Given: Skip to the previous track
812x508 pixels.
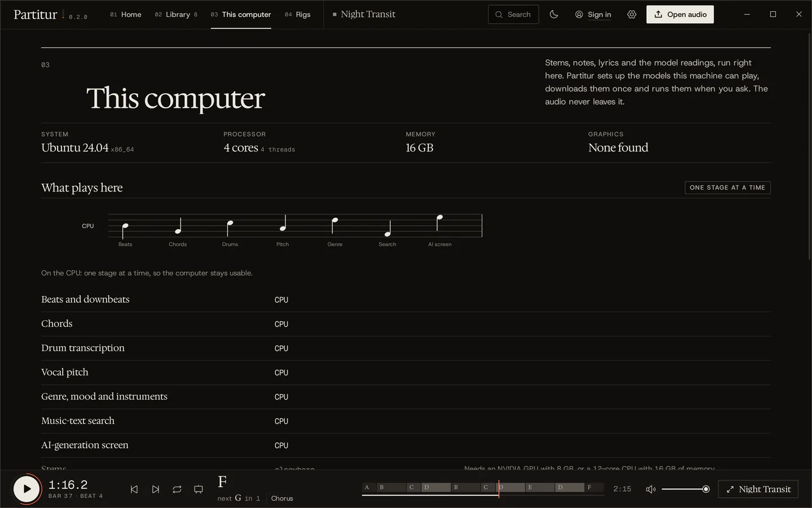Looking at the screenshot, I should 134,489.
